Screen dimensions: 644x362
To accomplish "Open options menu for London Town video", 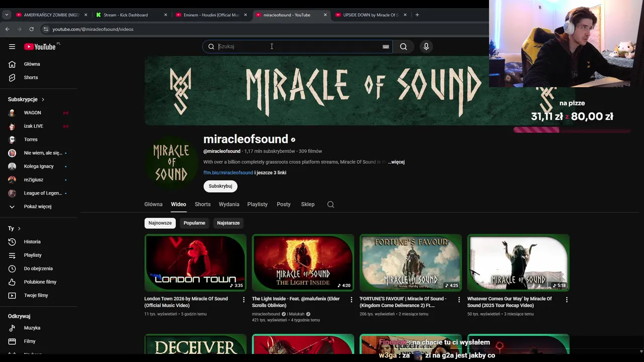I will point(244,300).
